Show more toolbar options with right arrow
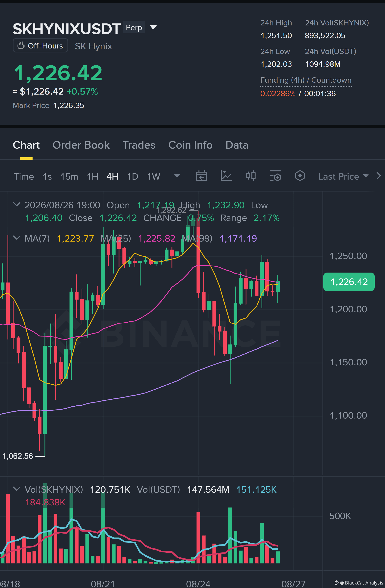 (378, 176)
